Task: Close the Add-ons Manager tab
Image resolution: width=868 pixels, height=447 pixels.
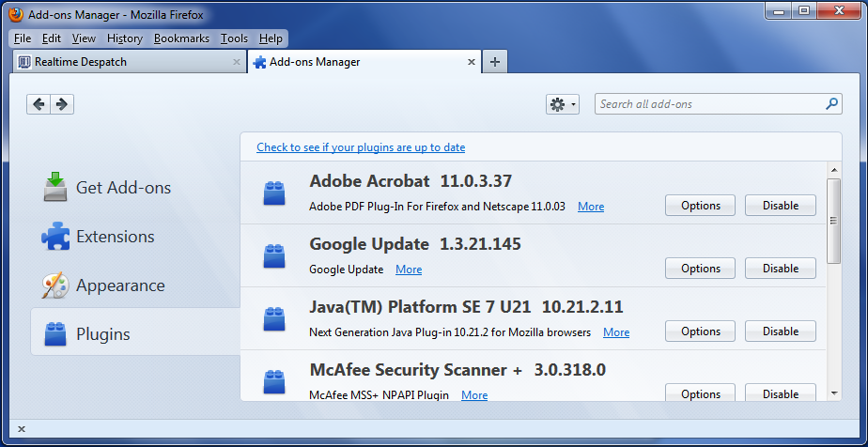Action: click(471, 63)
